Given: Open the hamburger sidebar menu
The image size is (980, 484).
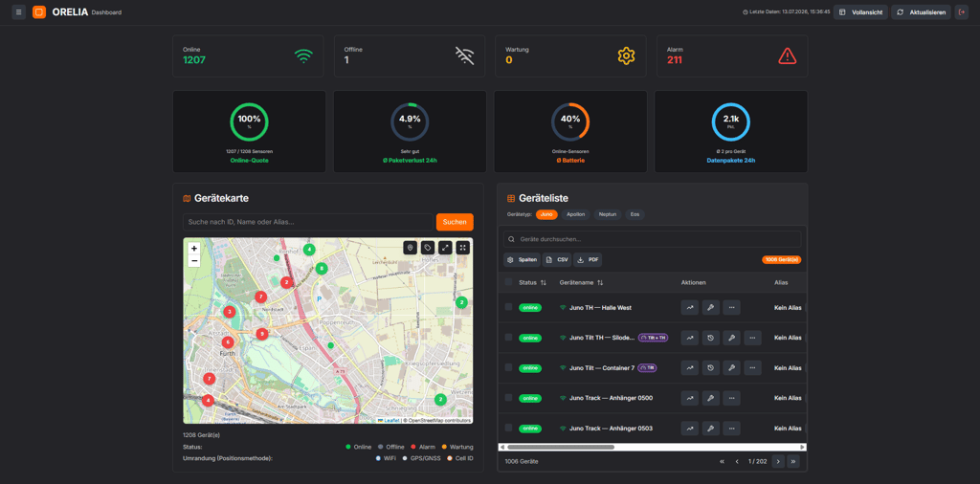Looking at the screenshot, I should point(19,11).
